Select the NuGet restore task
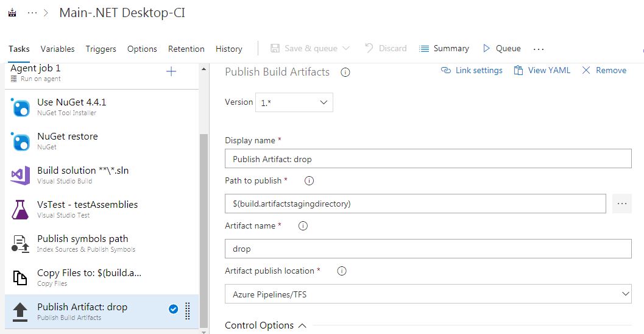Viewport: 644px width, 334px height. click(102, 141)
